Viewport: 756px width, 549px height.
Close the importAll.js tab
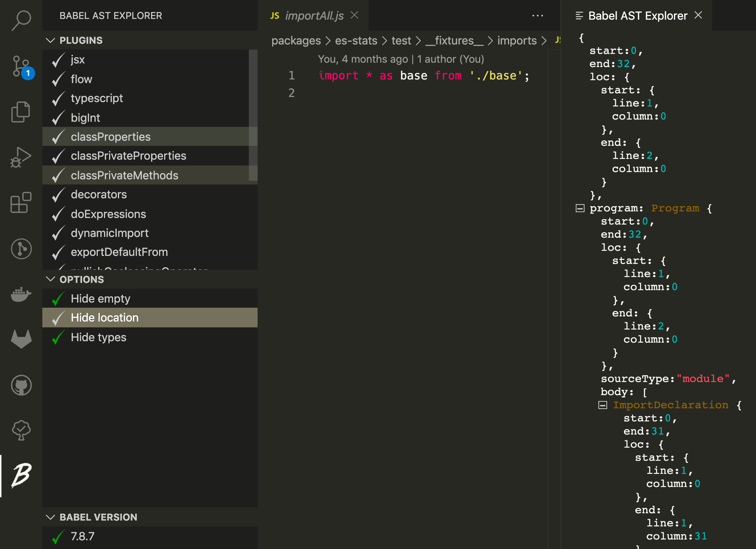355,15
